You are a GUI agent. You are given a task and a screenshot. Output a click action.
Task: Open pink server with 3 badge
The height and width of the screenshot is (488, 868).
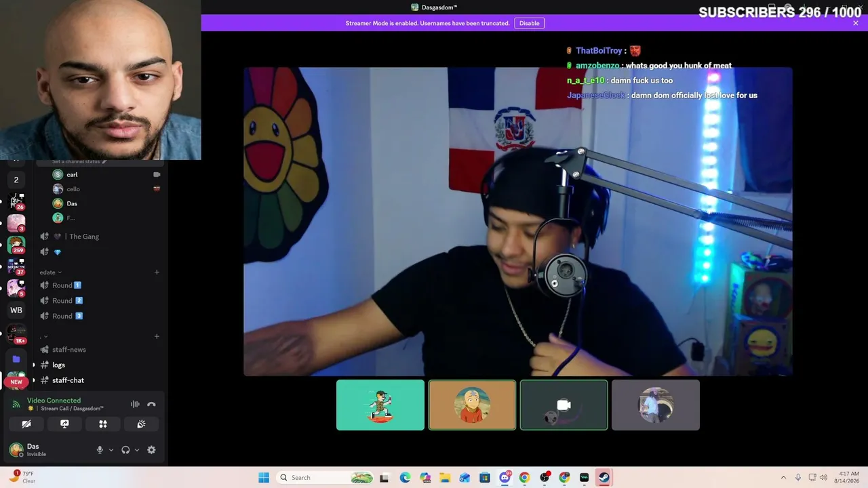click(16, 223)
